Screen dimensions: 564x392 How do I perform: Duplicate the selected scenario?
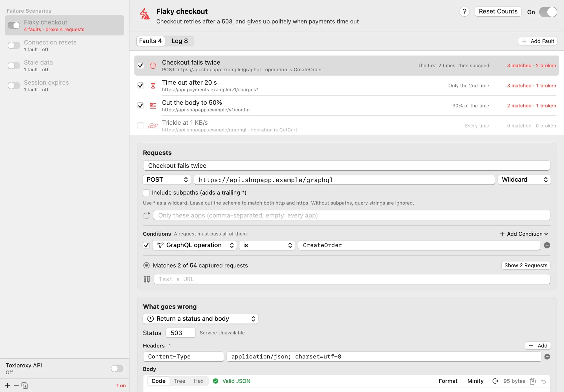pyautogui.click(x=25, y=386)
